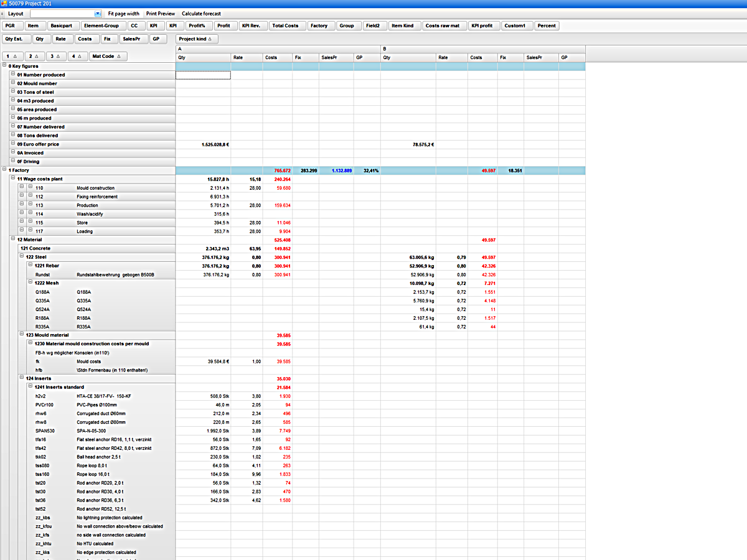Image resolution: width=747 pixels, height=560 pixels.
Task: Click the column group B header
Action: pyautogui.click(x=483, y=48)
